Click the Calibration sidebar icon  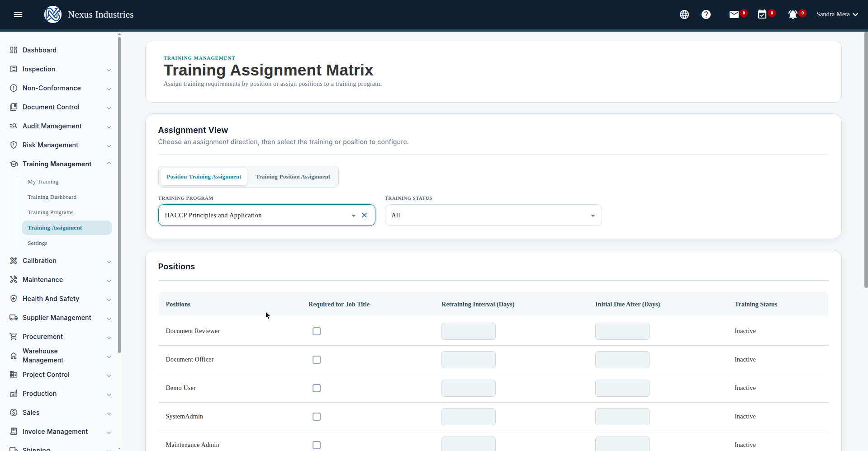[x=14, y=261]
